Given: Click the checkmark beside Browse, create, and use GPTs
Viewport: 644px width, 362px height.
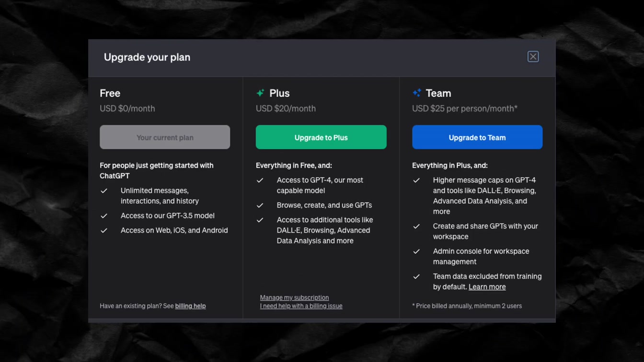Looking at the screenshot, I should (x=260, y=205).
